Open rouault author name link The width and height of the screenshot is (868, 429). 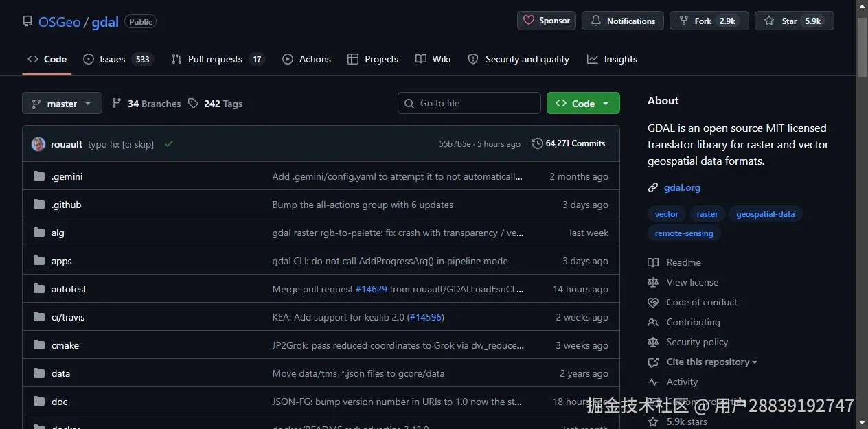pos(67,144)
